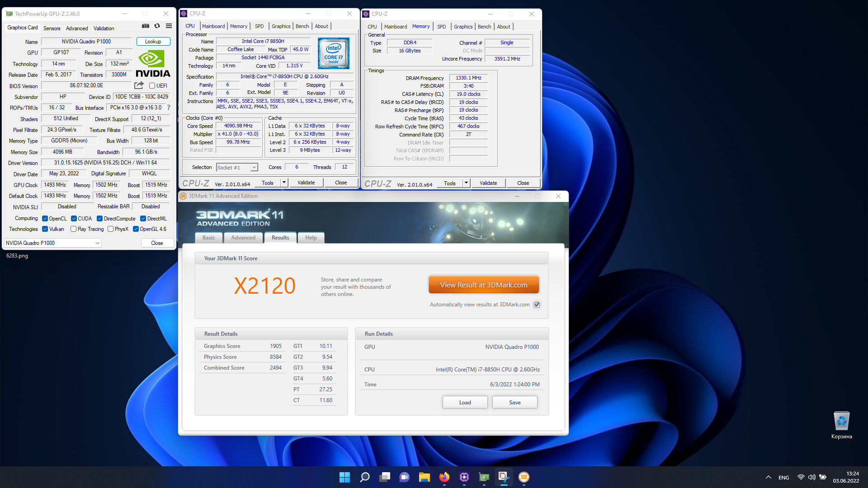
Task: Show hidden tray icons chevron
Action: (x=768, y=477)
